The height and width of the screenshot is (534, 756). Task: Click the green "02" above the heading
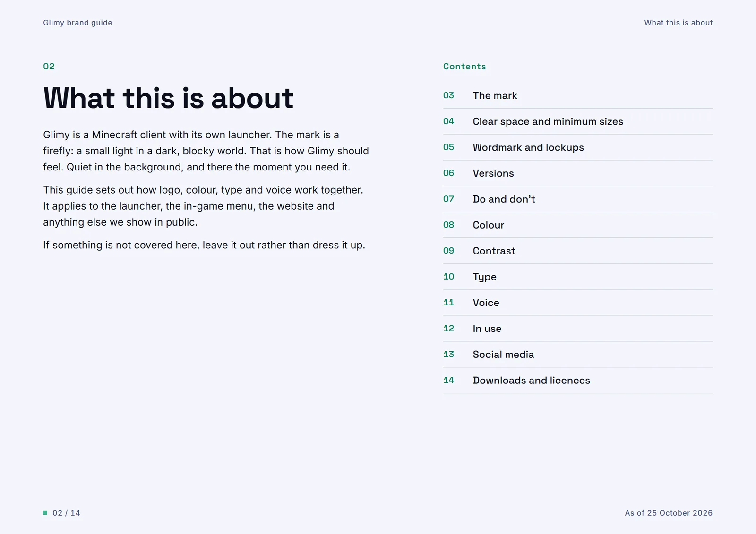49,67
